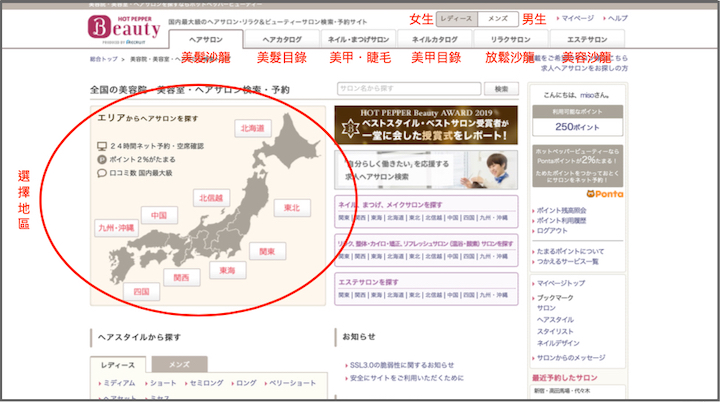Switch to メンズ at top toggle
Image resolution: width=720 pixels, height=402 pixels.
pyautogui.click(x=496, y=18)
